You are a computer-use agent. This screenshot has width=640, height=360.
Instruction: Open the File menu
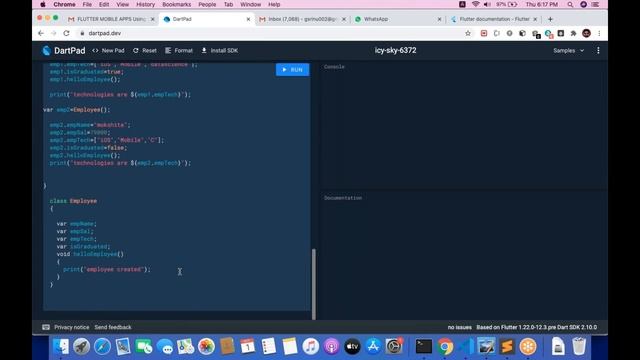pos(87,4)
